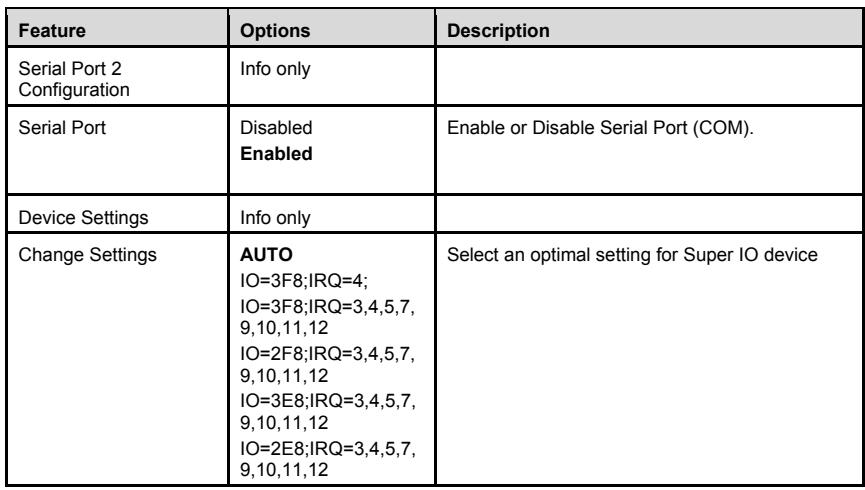Click the Device Settings feature label

point(83,217)
